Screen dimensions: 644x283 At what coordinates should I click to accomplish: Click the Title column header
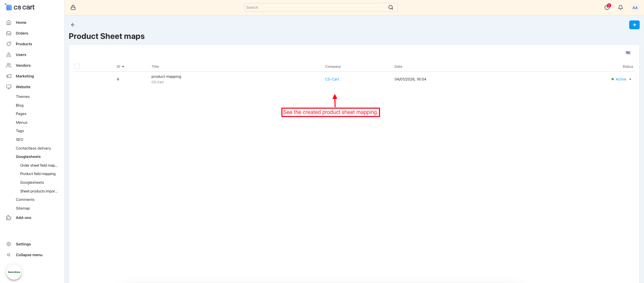click(155, 66)
